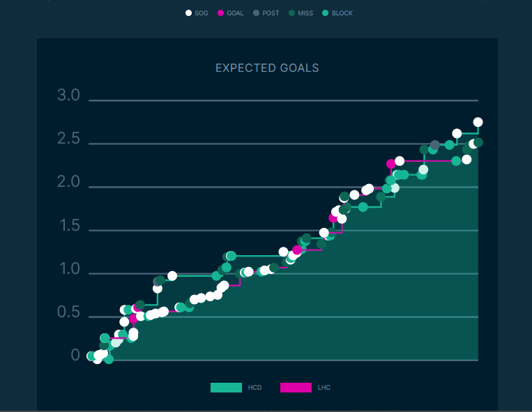Select the HCD team legend label
Image resolution: width=532 pixels, height=412 pixels.
[254, 388]
